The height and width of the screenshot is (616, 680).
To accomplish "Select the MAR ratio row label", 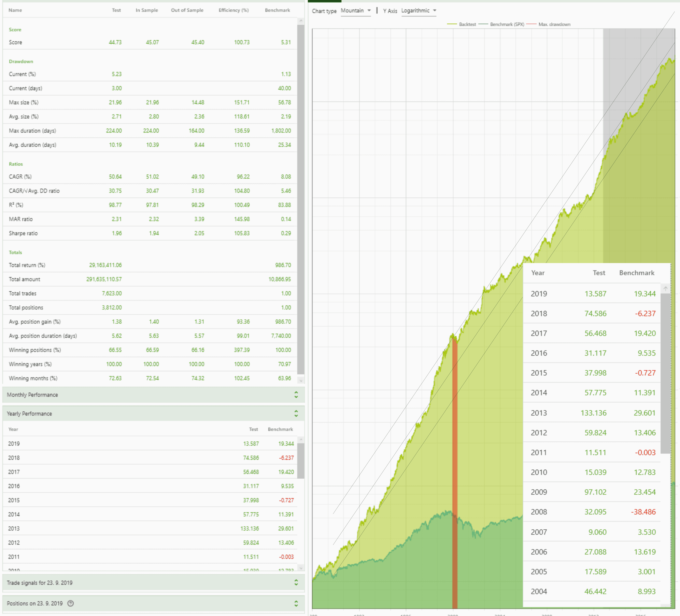I will [21, 219].
